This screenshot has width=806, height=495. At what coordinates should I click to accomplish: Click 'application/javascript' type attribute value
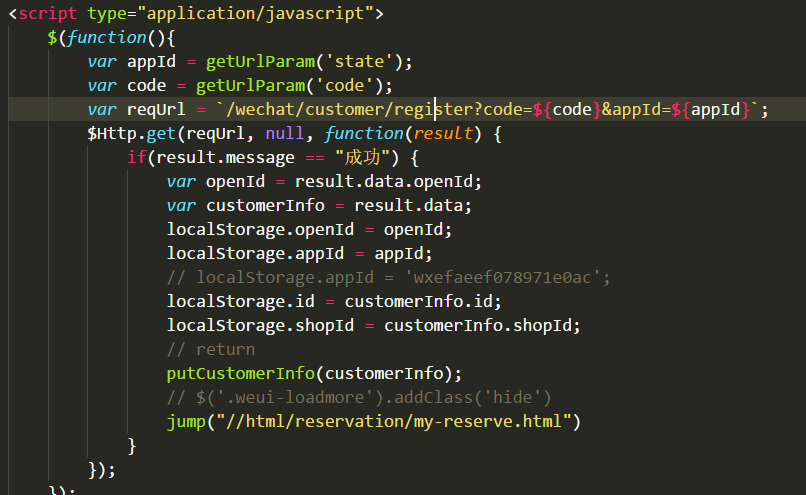(255, 13)
